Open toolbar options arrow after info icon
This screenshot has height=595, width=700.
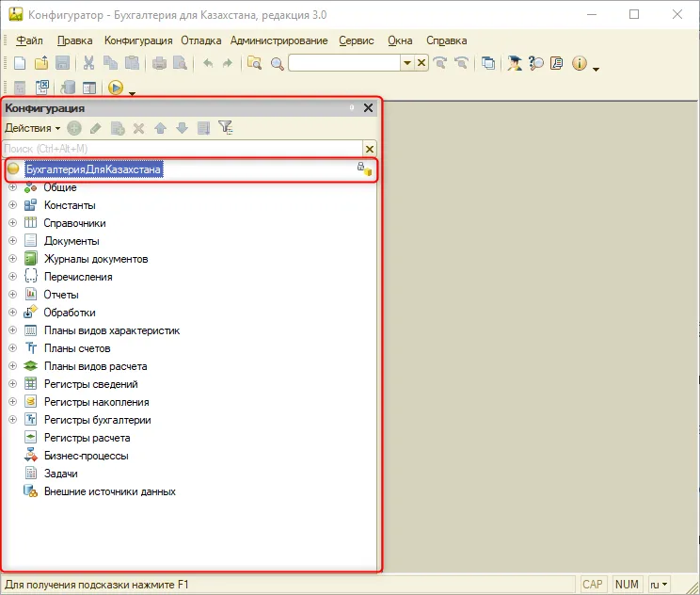point(596,69)
